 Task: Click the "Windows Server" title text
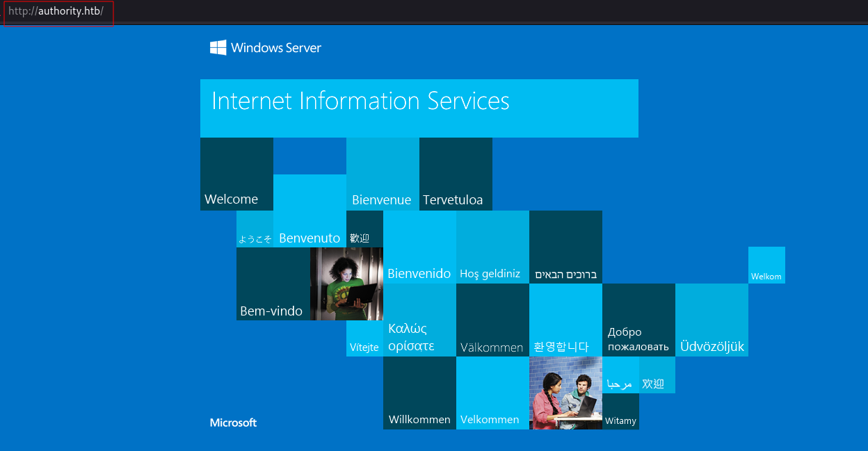(x=276, y=48)
